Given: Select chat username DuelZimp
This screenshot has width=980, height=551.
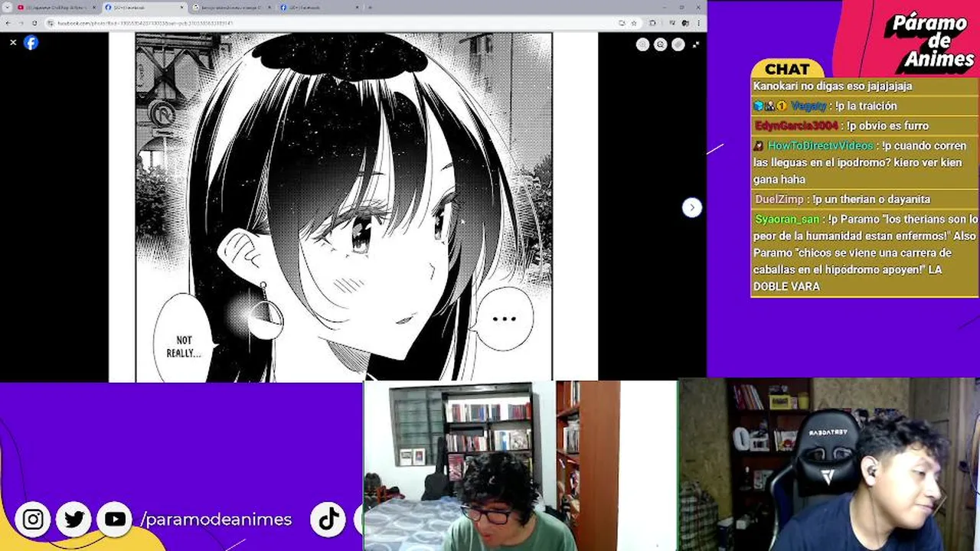Looking at the screenshot, I should (x=779, y=199).
